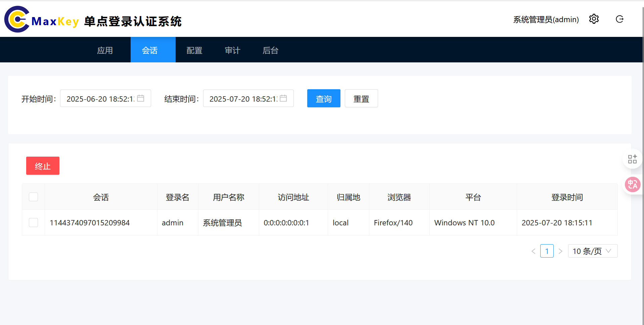
Task: Select page number 1 in pagination
Action: [547, 251]
